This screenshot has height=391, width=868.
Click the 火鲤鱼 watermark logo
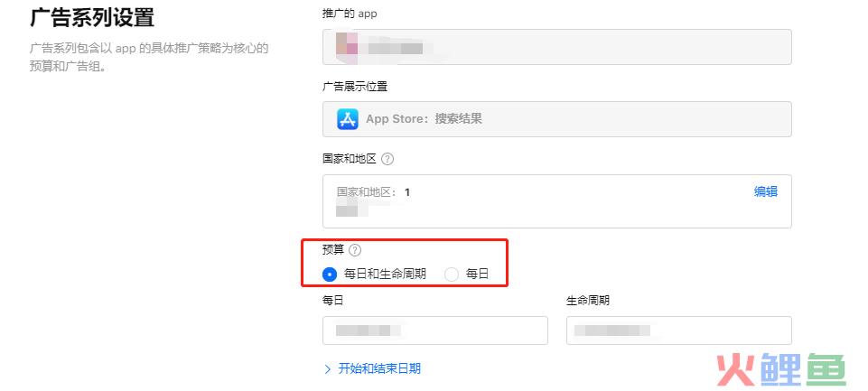pyautogui.click(x=781, y=369)
